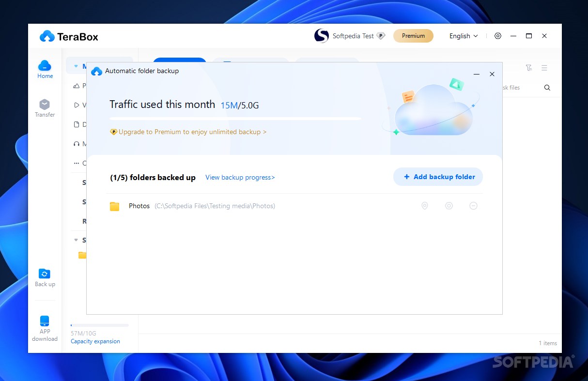Image resolution: width=588 pixels, height=381 pixels.
Task: Maximize the TeraBox main window
Action: pos(529,36)
